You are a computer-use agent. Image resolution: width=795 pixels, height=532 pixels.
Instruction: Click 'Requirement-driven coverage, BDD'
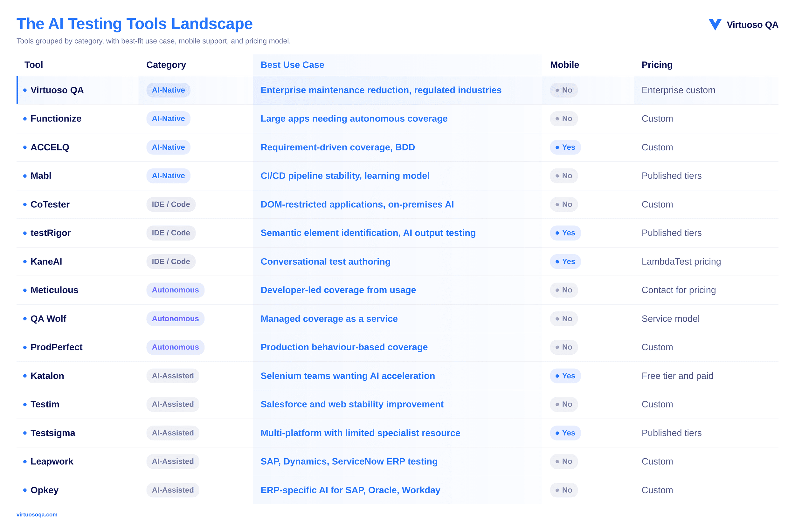tap(338, 147)
